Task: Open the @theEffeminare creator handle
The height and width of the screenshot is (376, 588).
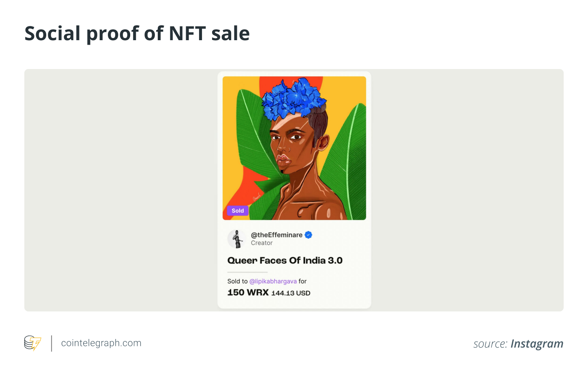Action: pos(277,235)
